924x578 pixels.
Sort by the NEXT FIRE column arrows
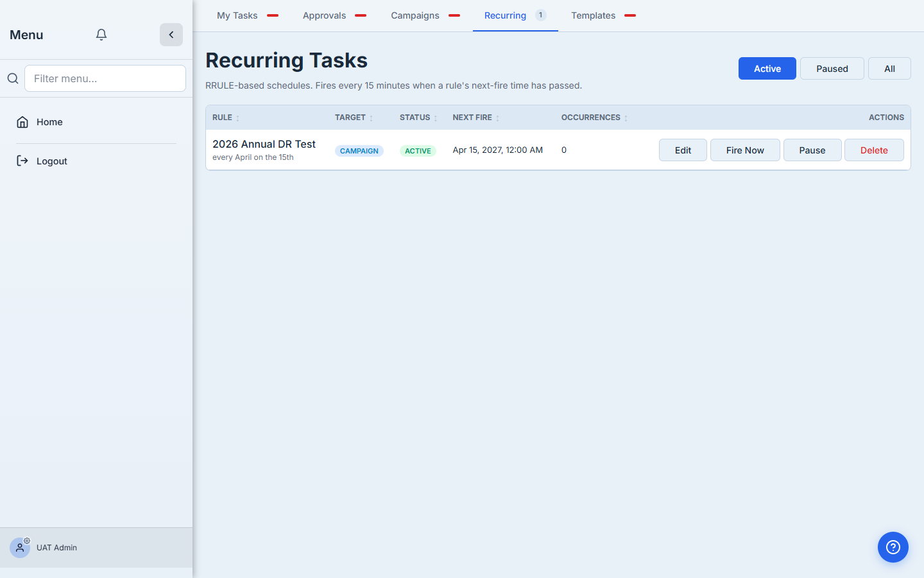[497, 118]
